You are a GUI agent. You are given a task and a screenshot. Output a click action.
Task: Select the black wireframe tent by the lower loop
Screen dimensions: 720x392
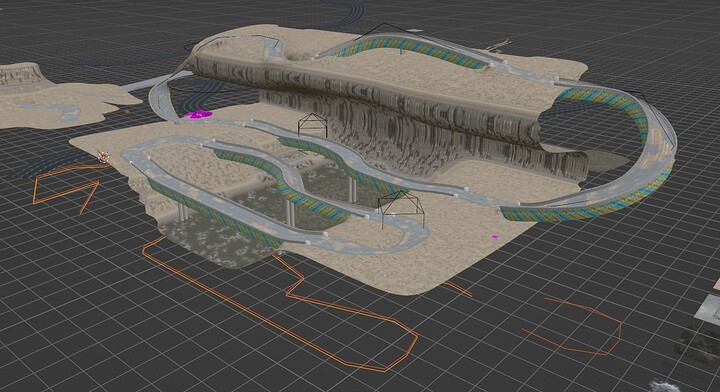[401, 209]
